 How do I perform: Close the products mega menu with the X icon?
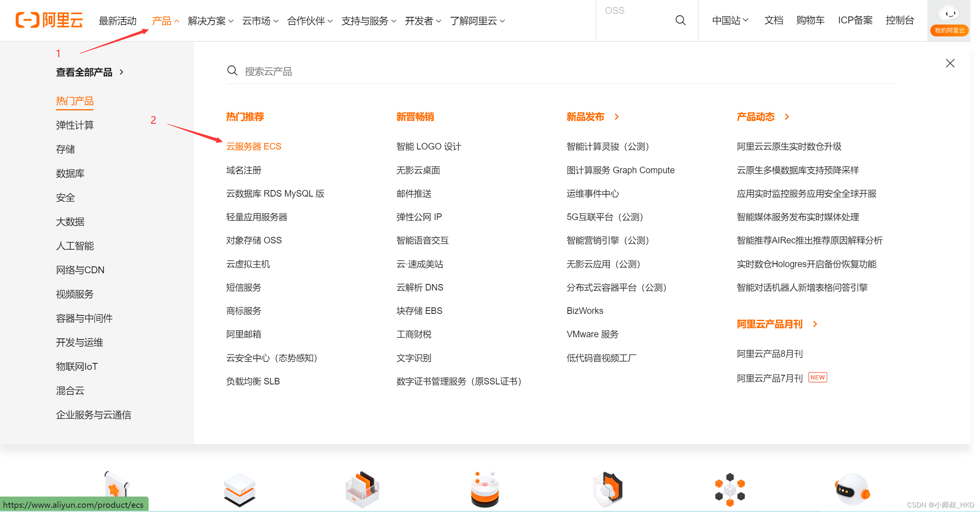coord(950,63)
